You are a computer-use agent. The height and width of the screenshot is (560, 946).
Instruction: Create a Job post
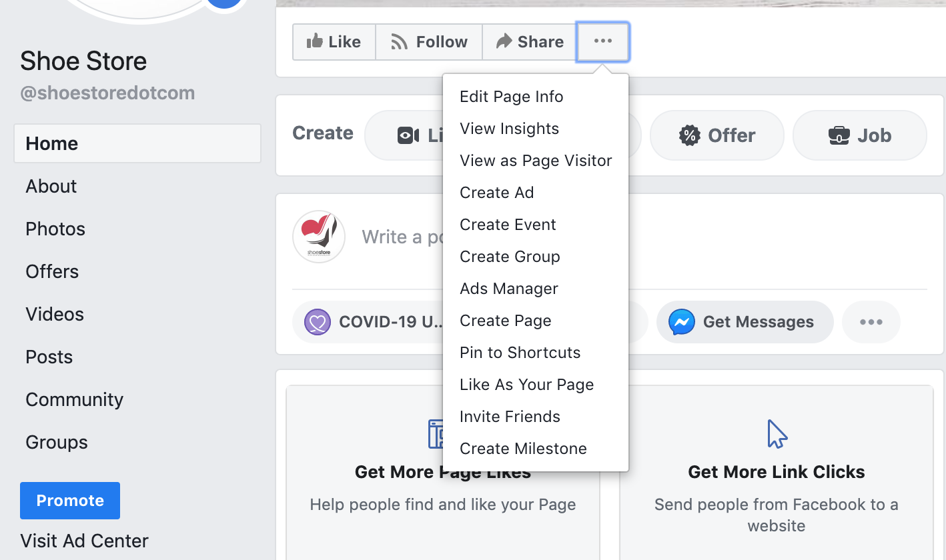coord(859,135)
